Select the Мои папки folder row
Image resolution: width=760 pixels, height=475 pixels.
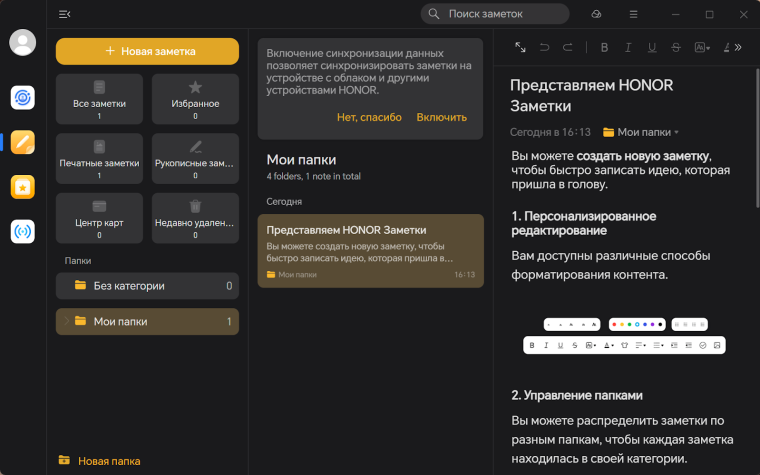coord(147,321)
